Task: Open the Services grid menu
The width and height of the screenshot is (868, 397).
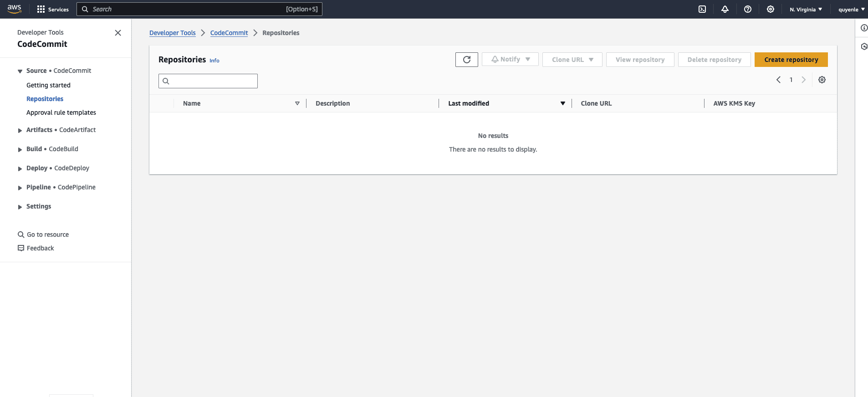Action: (x=53, y=9)
